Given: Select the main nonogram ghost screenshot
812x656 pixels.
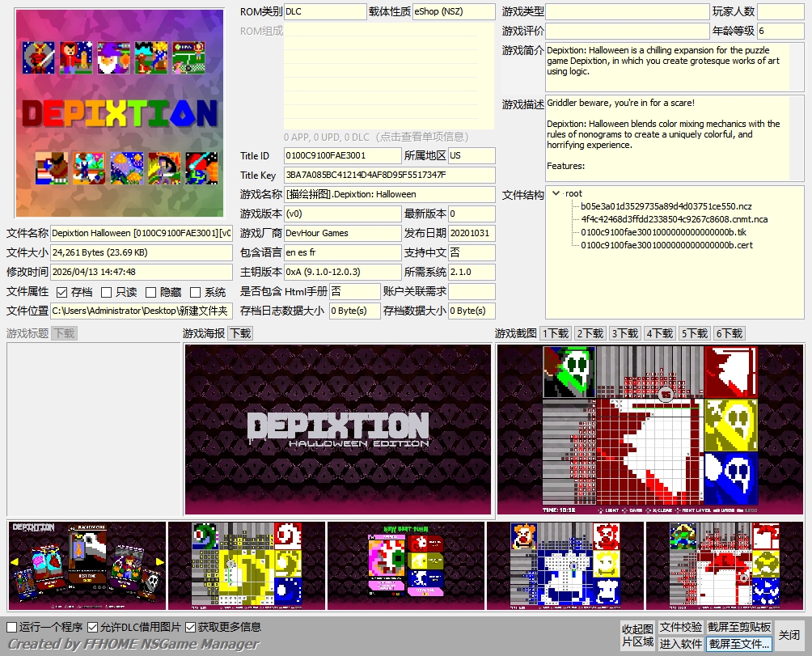Looking at the screenshot, I should [650, 430].
